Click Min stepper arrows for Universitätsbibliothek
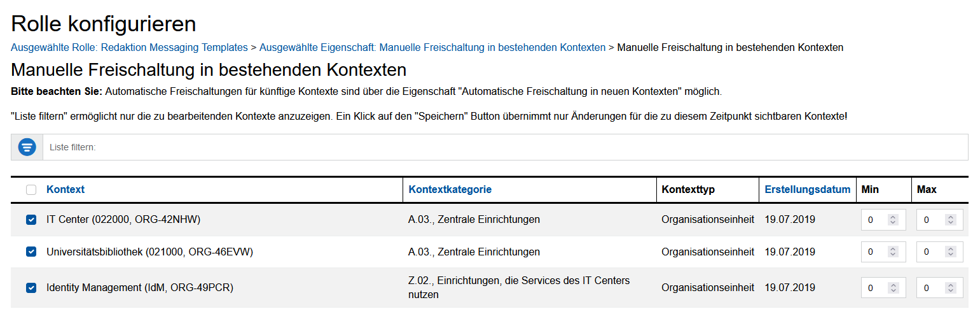980x314 pixels. [893, 252]
